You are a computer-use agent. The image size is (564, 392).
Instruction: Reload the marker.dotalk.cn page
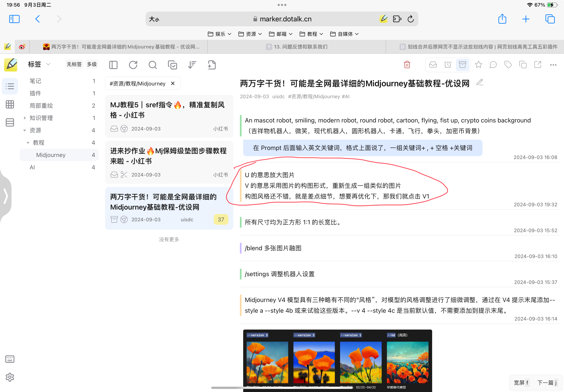pyautogui.click(x=411, y=19)
